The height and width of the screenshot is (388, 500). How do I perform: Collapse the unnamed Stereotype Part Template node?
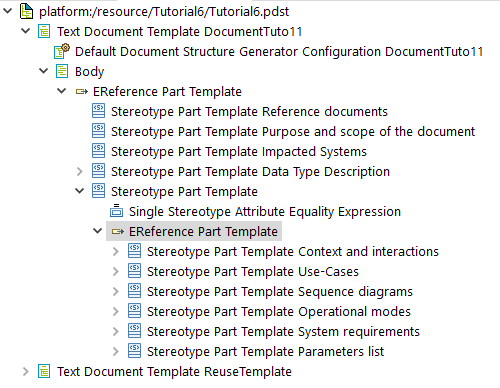pyautogui.click(x=80, y=191)
